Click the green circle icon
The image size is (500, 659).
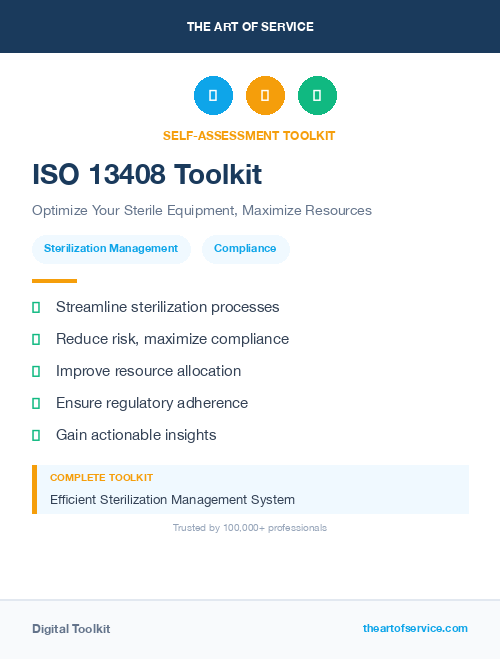coord(317,95)
